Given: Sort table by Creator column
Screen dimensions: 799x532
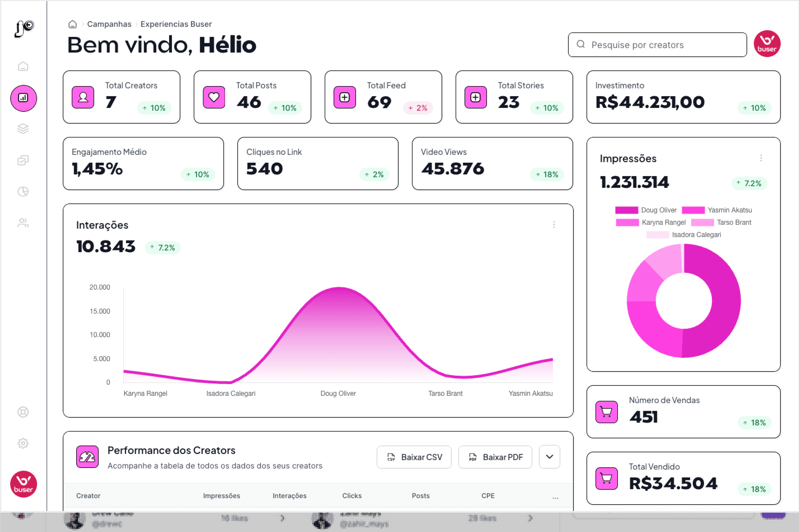Looking at the screenshot, I should (88, 496).
